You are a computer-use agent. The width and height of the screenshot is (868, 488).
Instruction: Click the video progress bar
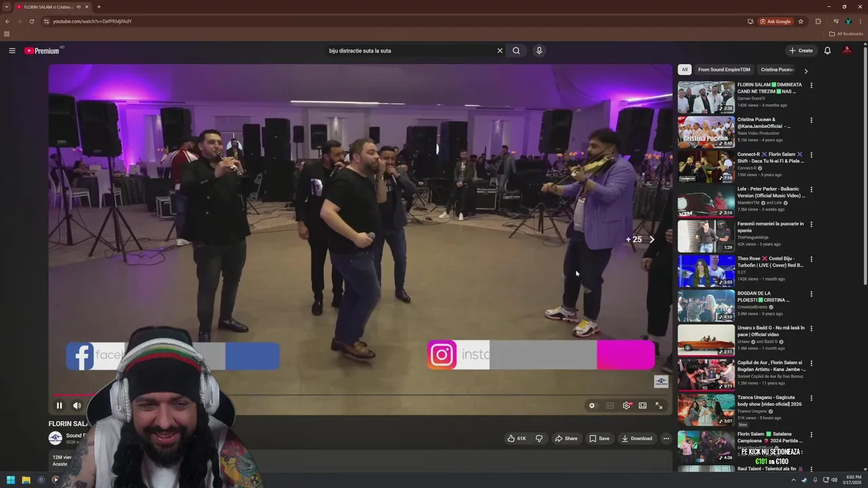(360, 394)
